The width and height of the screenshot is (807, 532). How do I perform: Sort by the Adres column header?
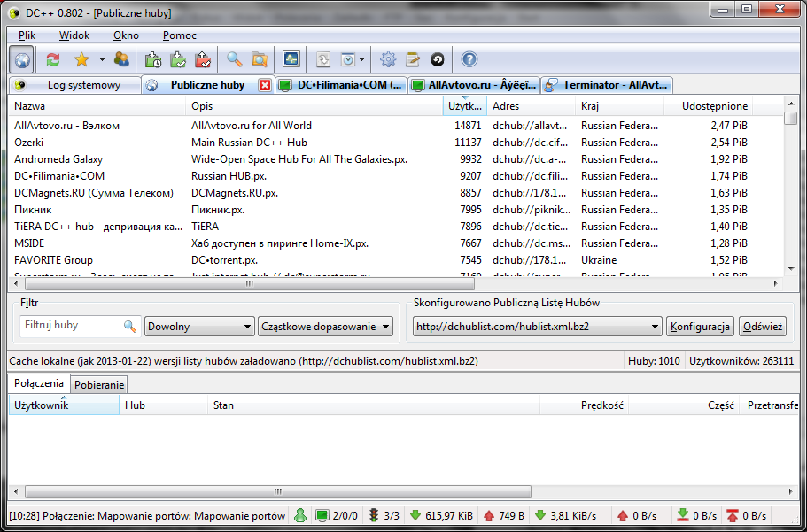click(x=532, y=106)
